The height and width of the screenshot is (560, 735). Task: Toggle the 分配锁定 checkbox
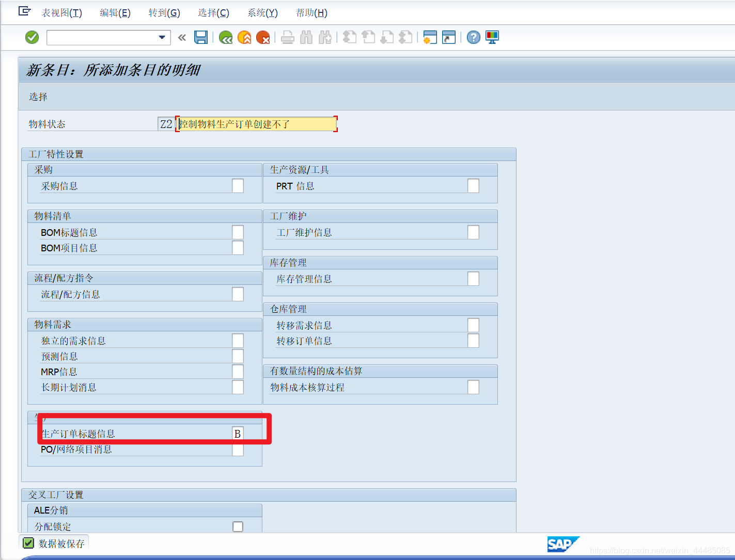click(x=238, y=526)
